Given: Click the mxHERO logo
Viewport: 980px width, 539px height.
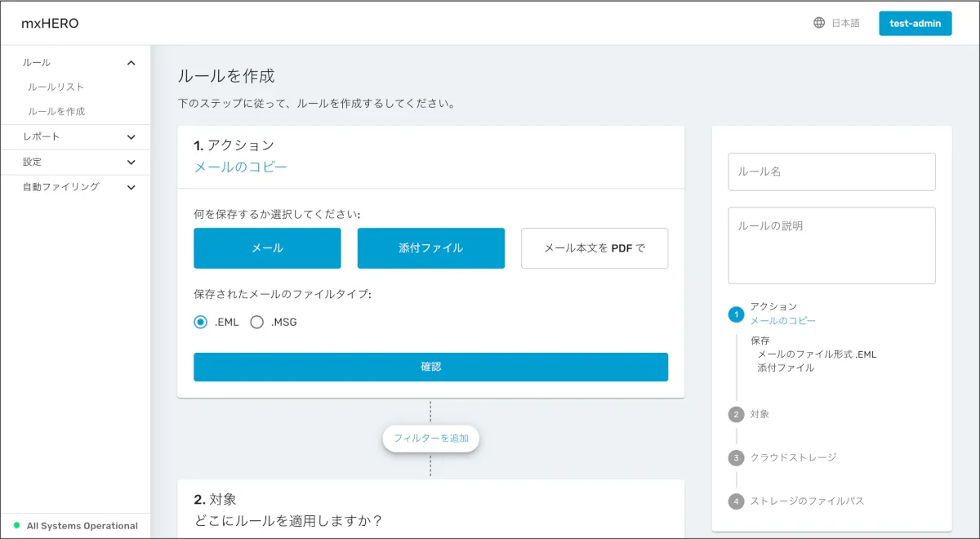Looking at the screenshot, I should click(x=50, y=23).
